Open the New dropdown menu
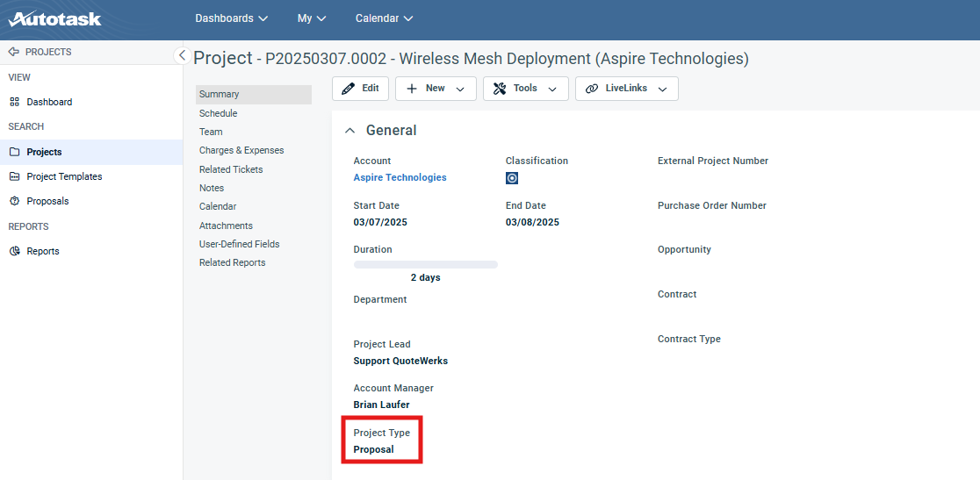 pos(436,89)
